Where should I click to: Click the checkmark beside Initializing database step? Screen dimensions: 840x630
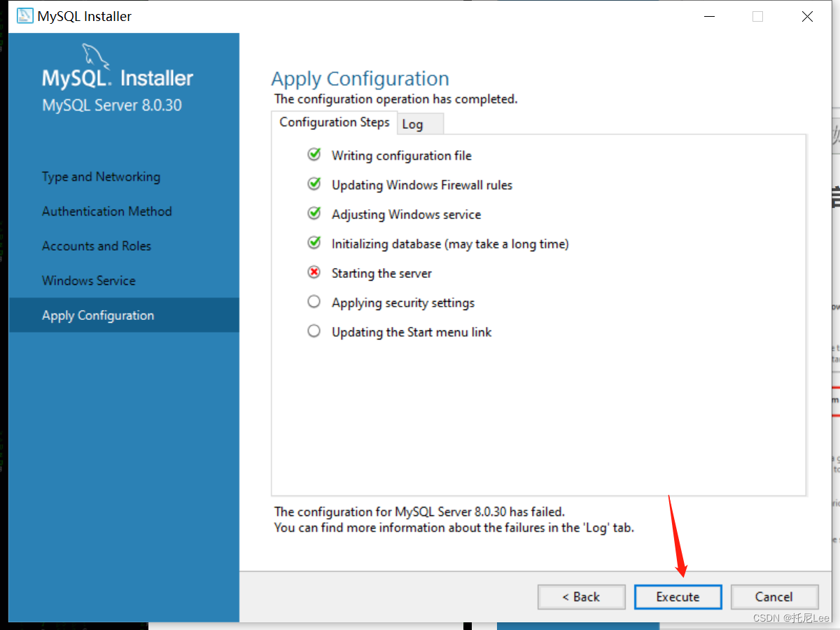pyautogui.click(x=314, y=243)
